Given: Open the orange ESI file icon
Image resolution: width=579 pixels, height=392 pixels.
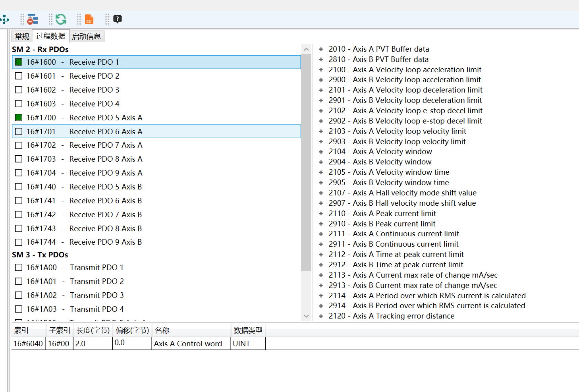Looking at the screenshot, I should (89, 19).
